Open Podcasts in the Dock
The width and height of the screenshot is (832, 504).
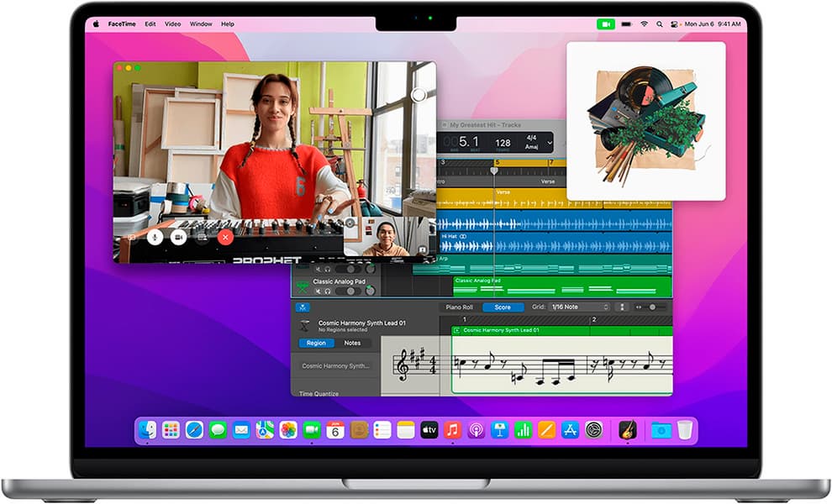coord(476,430)
